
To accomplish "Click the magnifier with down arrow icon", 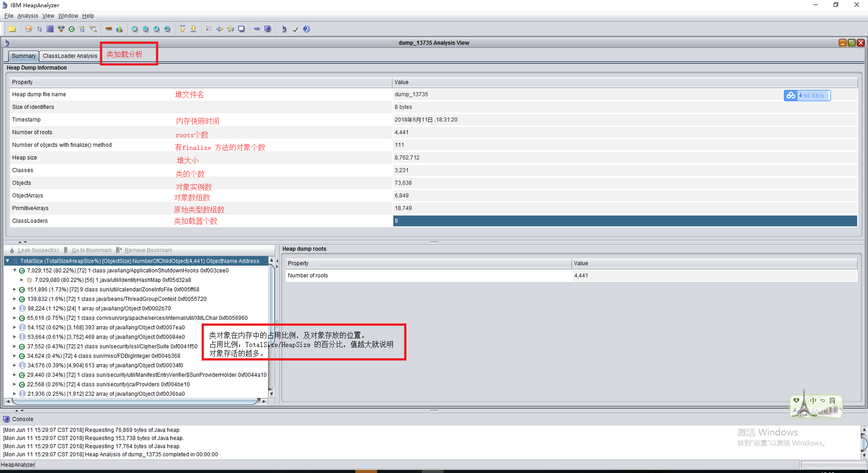I will 146,29.
